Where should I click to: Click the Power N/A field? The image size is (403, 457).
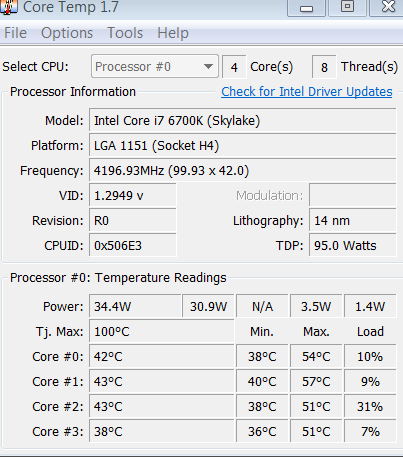click(x=262, y=306)
